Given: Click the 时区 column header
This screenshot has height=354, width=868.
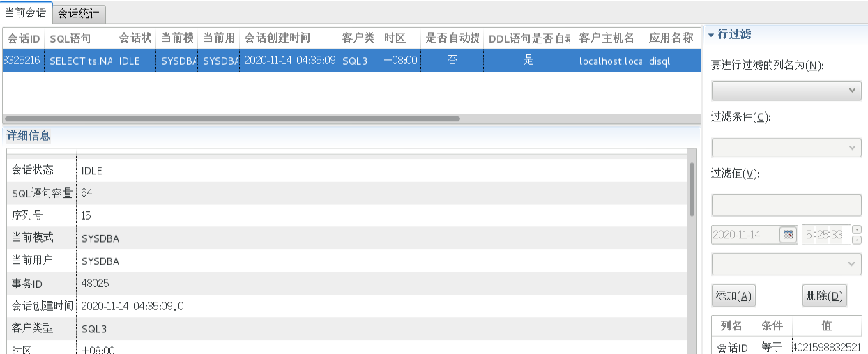Looking at the screenshot, I should coord(400,38).
